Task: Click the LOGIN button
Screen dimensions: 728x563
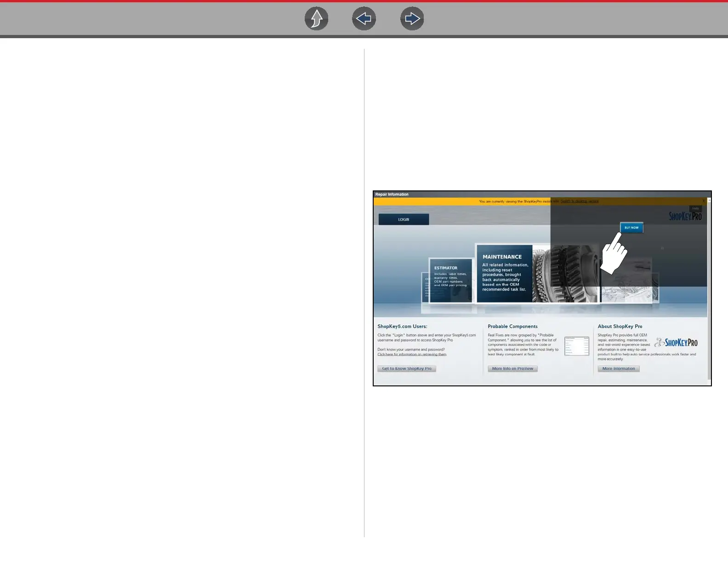Action: point(404,219)
